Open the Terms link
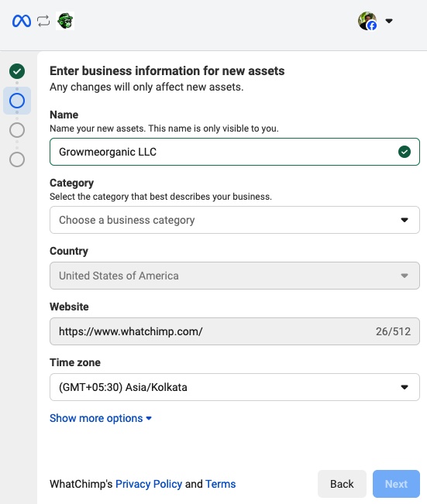 [220, 484]
